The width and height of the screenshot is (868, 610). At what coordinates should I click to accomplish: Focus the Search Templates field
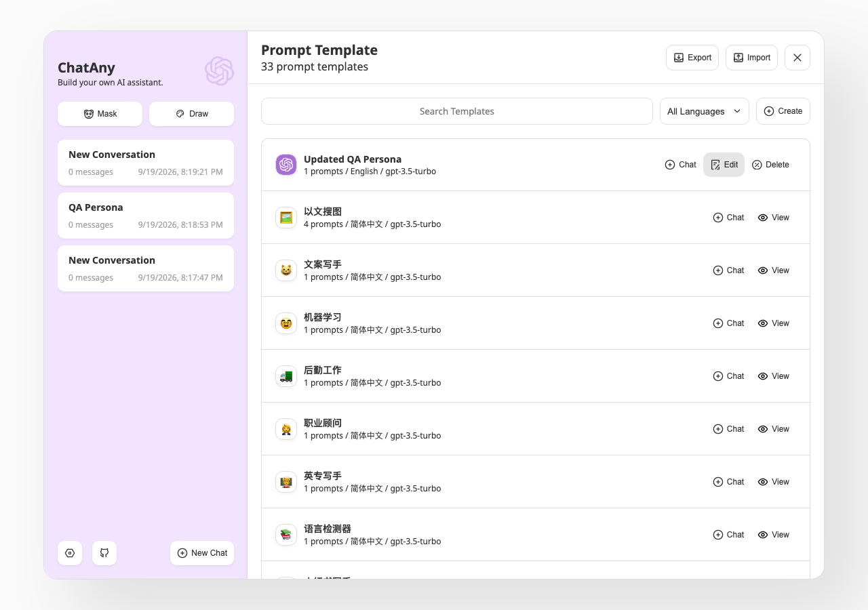457,111
